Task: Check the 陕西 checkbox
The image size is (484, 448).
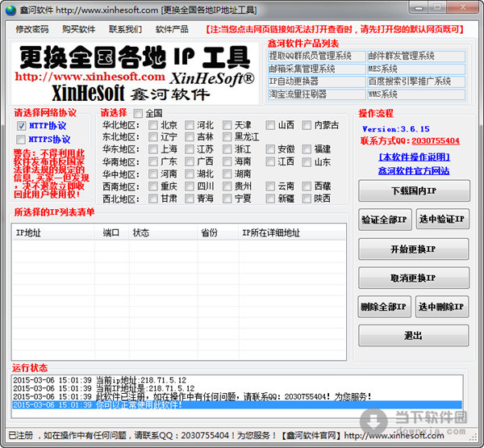Action: pos(307,199)
